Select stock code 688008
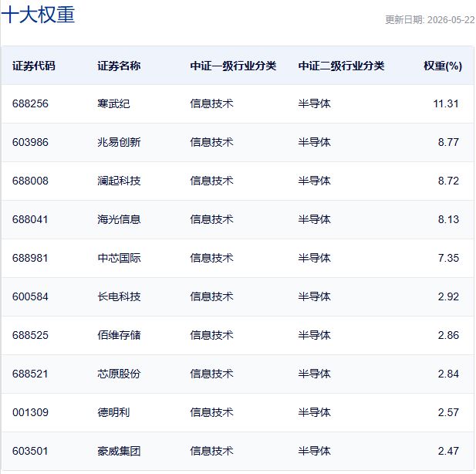476x474 pixels. (x=30, y=181)
